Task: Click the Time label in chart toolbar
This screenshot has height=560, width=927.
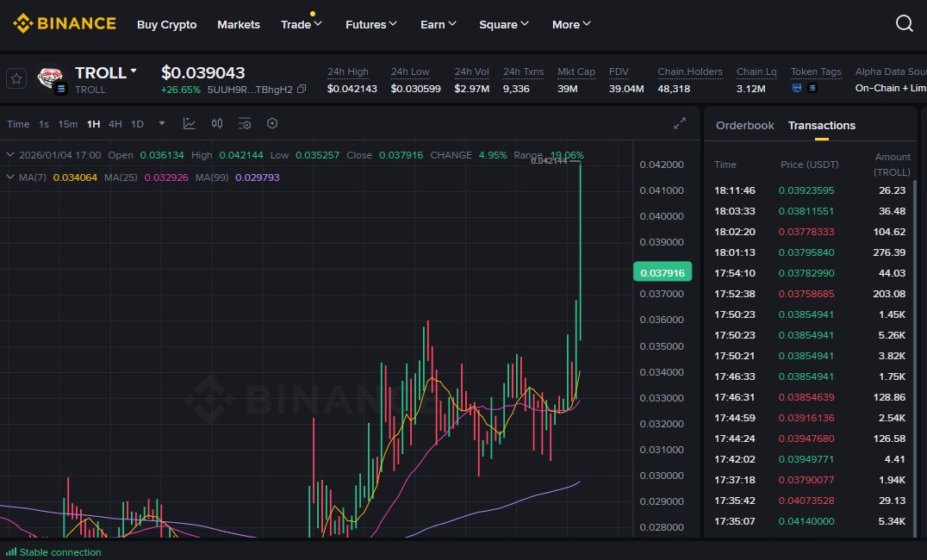Action: [x=18, y=124]
